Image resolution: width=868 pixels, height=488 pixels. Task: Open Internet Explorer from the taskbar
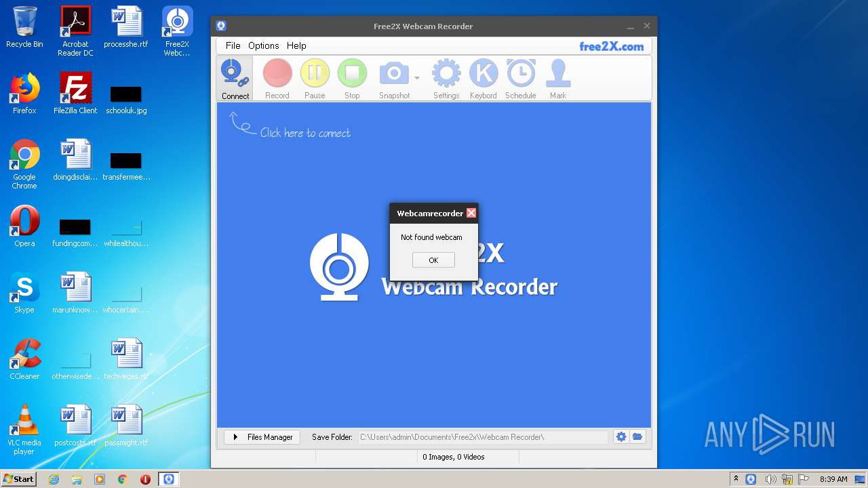[54, 479]
